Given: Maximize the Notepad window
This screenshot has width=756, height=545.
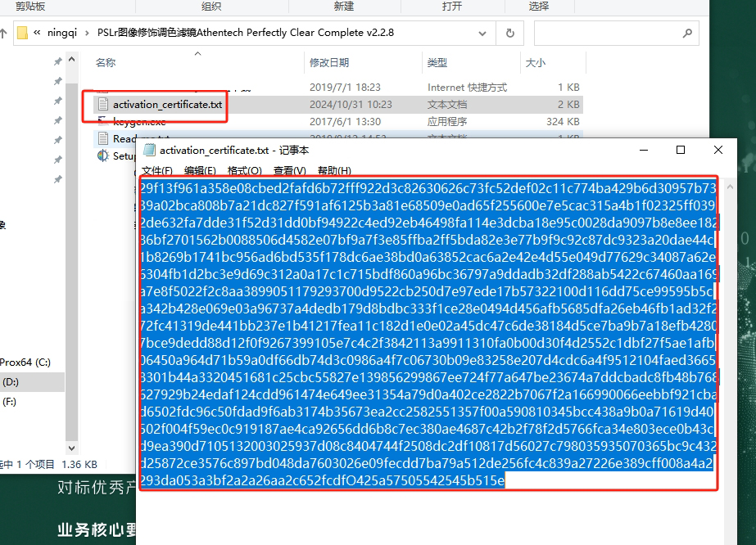Looking at the screenshot, I should [x=681, y=150].
